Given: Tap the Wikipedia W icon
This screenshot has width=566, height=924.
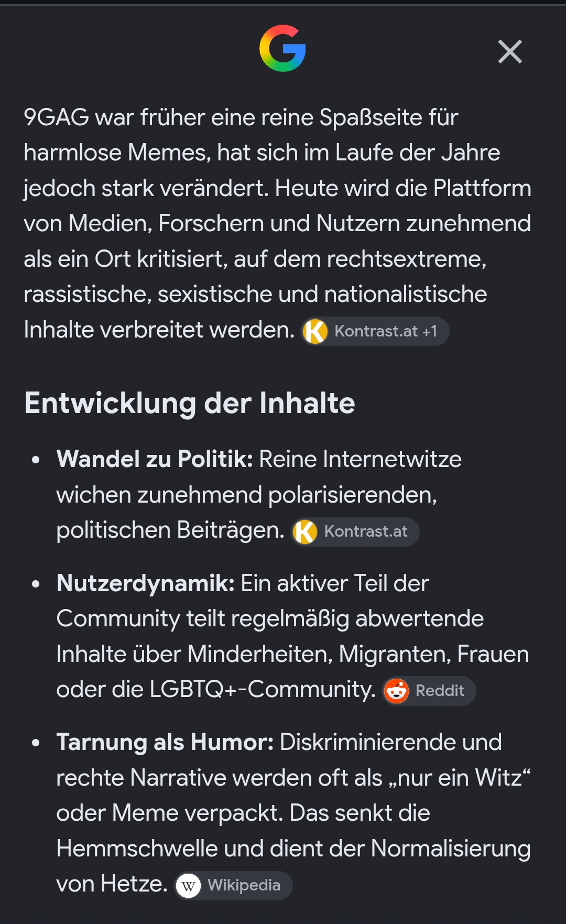Looking at the screenshot, I should (x=189, y=886).
